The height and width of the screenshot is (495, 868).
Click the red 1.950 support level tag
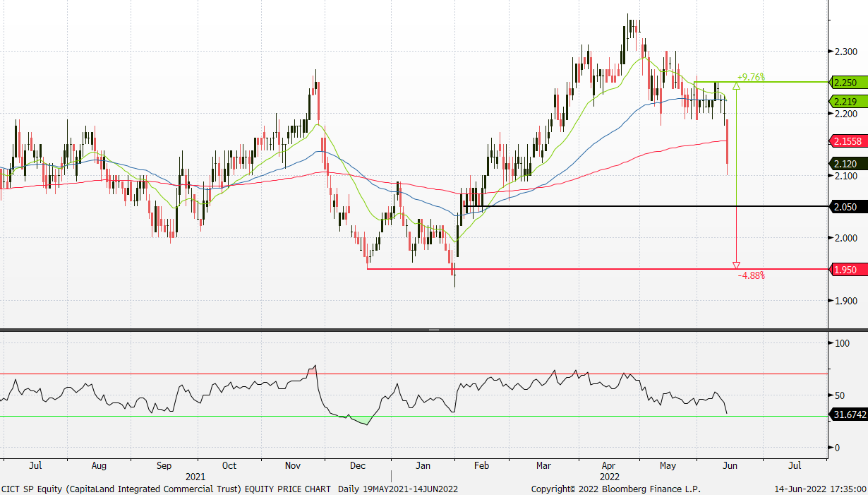[x=848, y=269]
